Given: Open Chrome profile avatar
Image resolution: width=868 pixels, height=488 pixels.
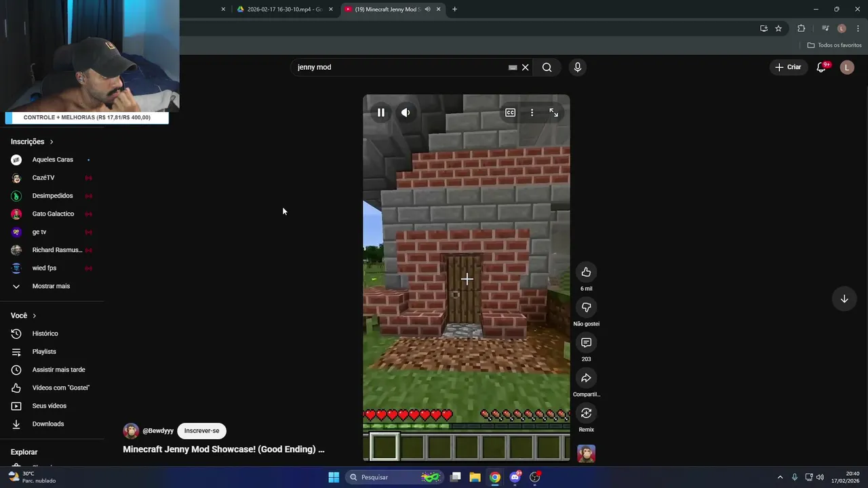Looking at the screenshot, I should click(x=842, y=28).
